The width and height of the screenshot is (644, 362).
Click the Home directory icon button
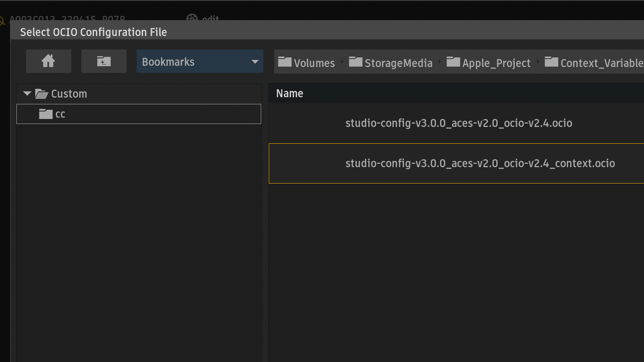coord(48,61)
